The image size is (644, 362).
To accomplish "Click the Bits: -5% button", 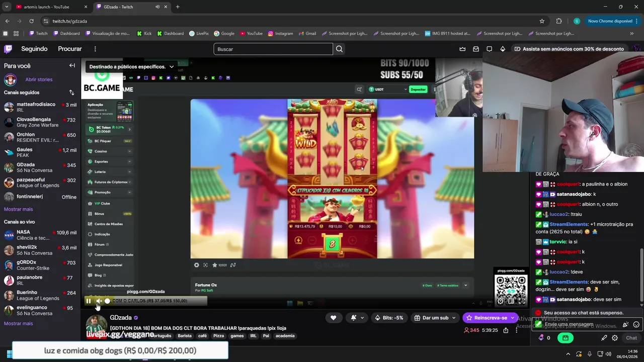I will pos(390,318).
